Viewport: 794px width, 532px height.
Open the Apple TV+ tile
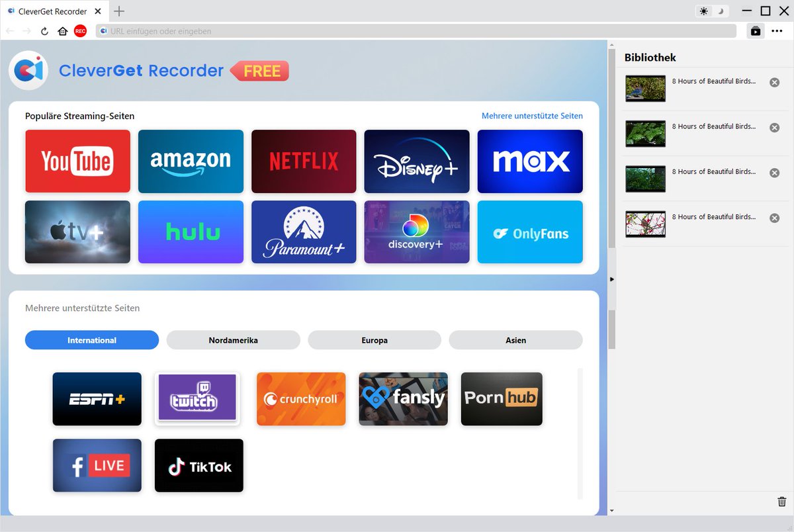77,232
